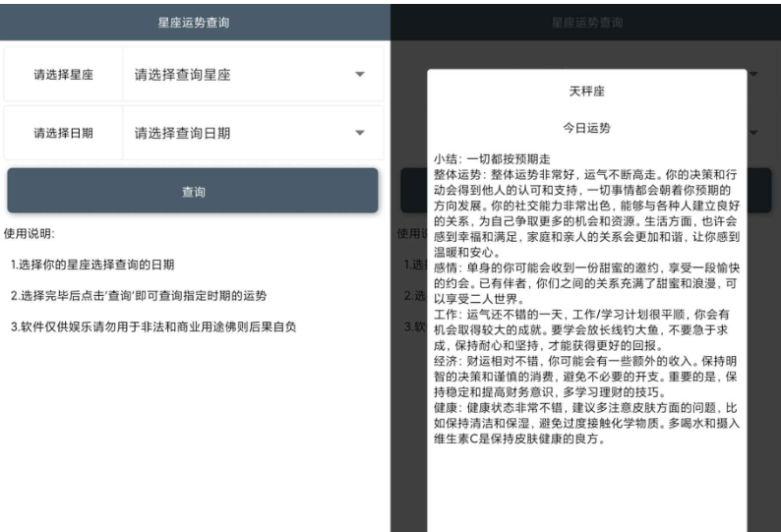Screen dimensions: 781x532
Task: Click the arrow icon beside 请选择查询星座
Action: (359, 75)
